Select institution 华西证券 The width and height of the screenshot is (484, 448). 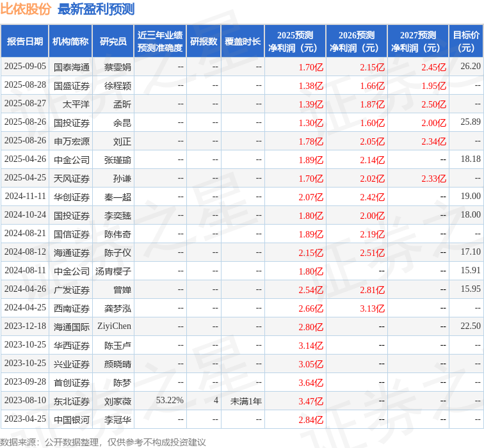coord(72,345)
